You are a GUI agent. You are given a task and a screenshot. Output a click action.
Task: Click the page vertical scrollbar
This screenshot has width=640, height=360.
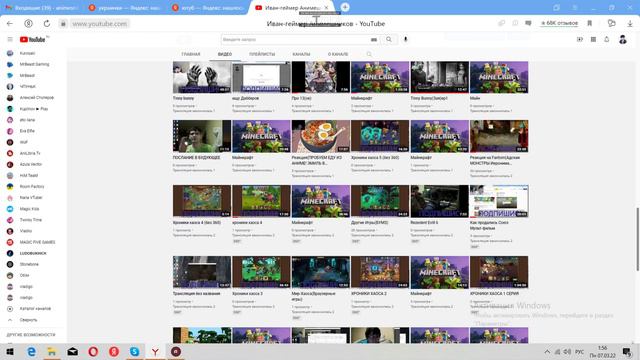coord(637,239)
